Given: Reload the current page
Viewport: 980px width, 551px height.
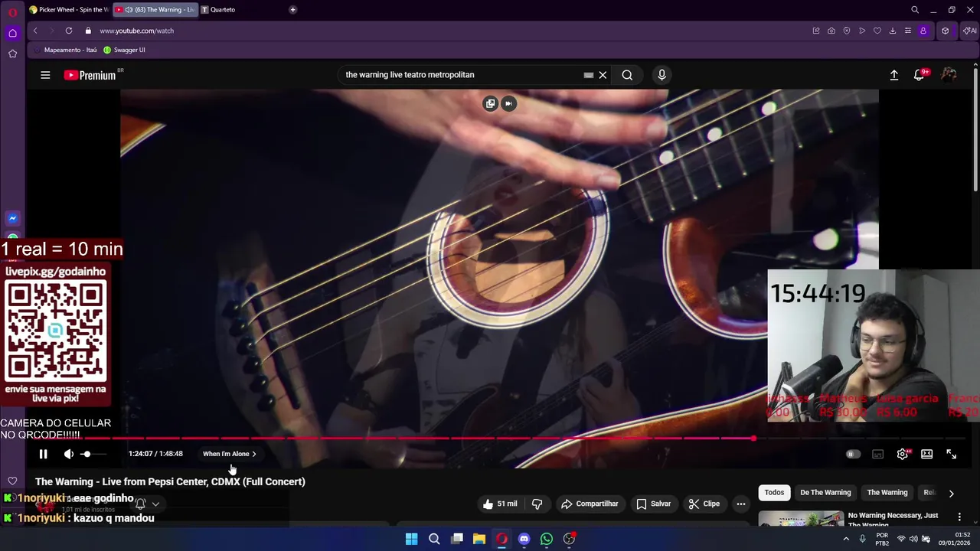Looking at the screenshot, I should (69, 31).
